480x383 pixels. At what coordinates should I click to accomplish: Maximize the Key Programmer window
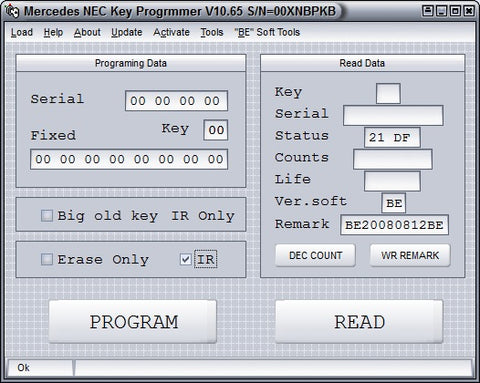point(455,11)
